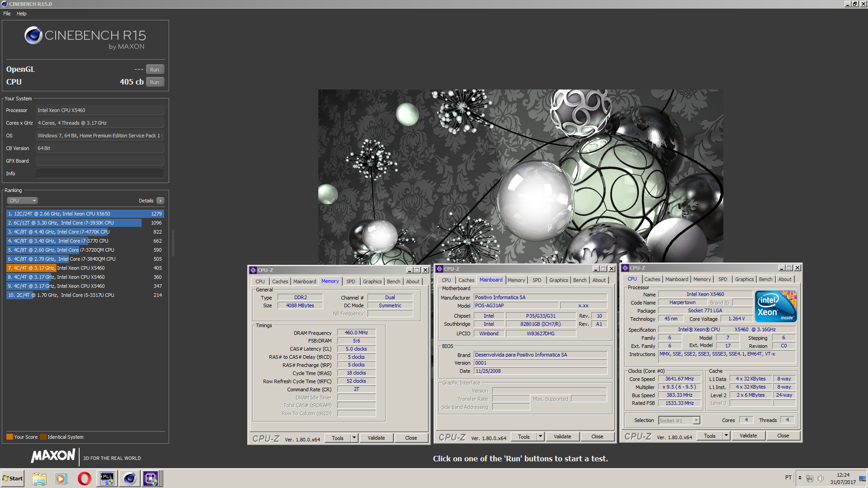Select ranking entry Core i5-3317U
The image size is (868, 488).
pyautogui.click(x=85, y=295)
